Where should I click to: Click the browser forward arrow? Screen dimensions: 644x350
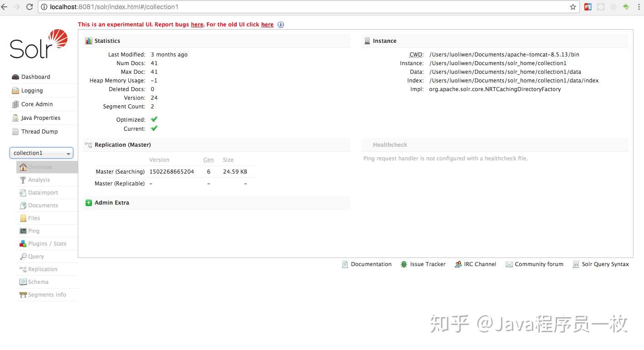[17, 7]
